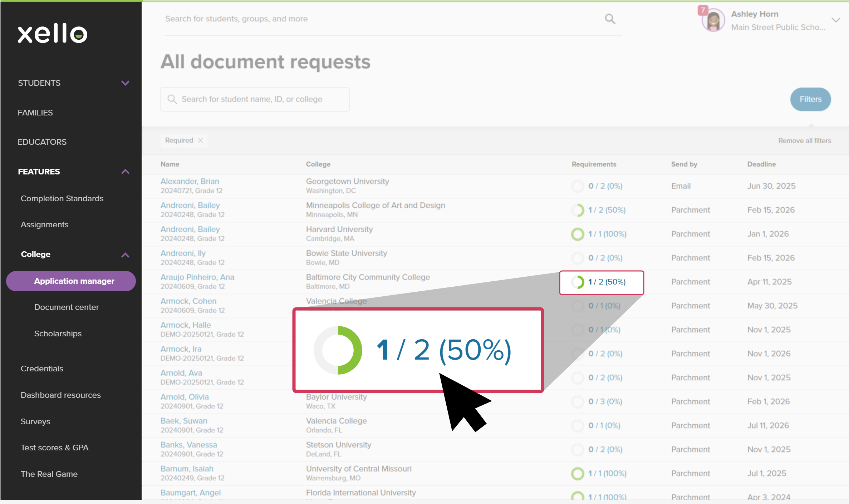Click the progress ring for Baylor University row
The image size is (849, 504).
[578, 402]
